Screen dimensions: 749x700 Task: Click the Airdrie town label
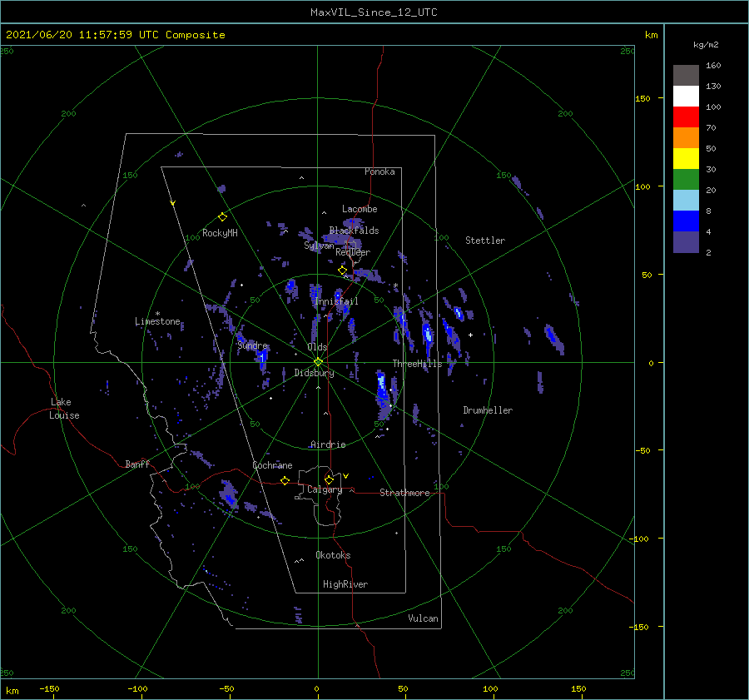pos(328,444)
